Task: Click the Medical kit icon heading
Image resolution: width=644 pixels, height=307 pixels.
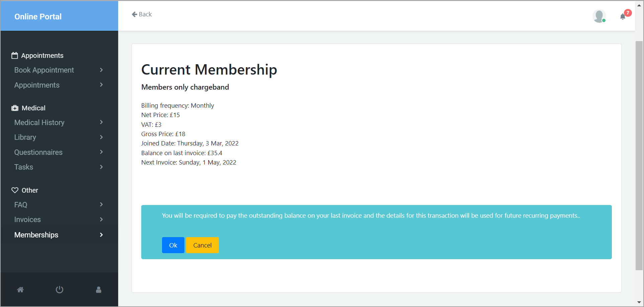Action: click(15, 108)
